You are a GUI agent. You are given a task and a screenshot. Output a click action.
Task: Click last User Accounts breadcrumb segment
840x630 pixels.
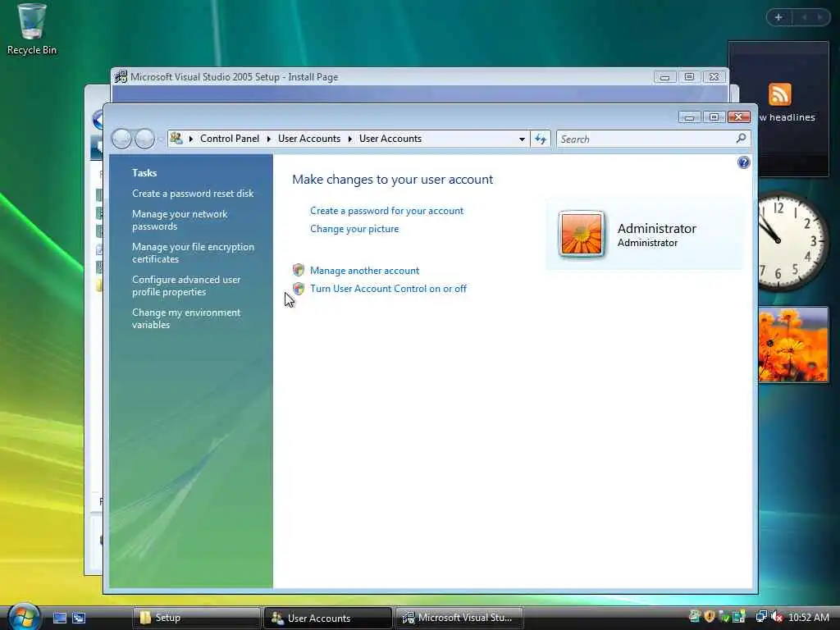pos(390,138)
